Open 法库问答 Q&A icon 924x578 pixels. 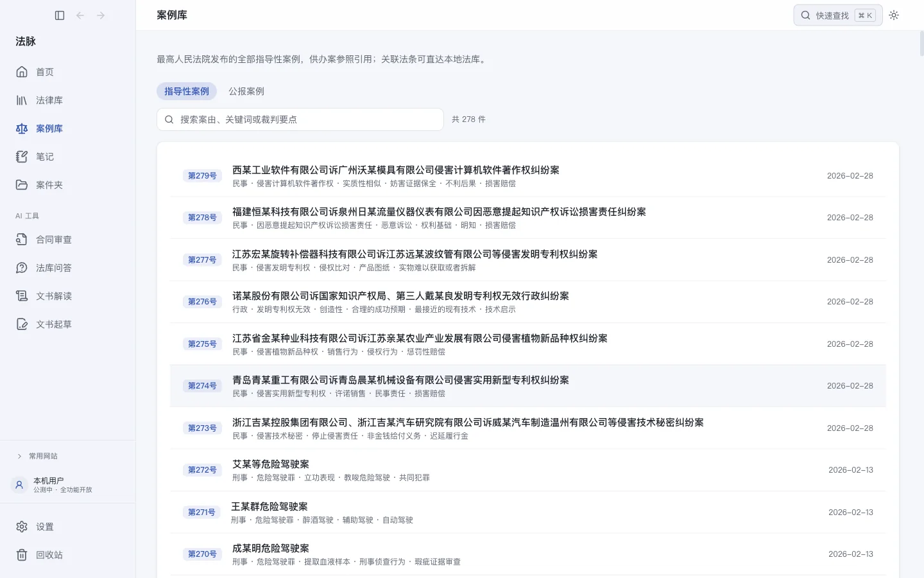click(22, 268)
